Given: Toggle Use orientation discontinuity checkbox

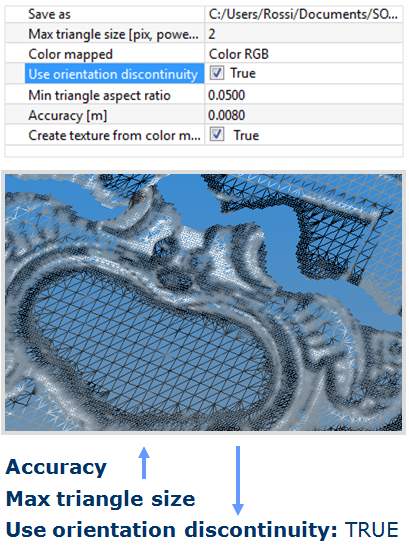Looking at the screenshot, I should click(217, 73).
